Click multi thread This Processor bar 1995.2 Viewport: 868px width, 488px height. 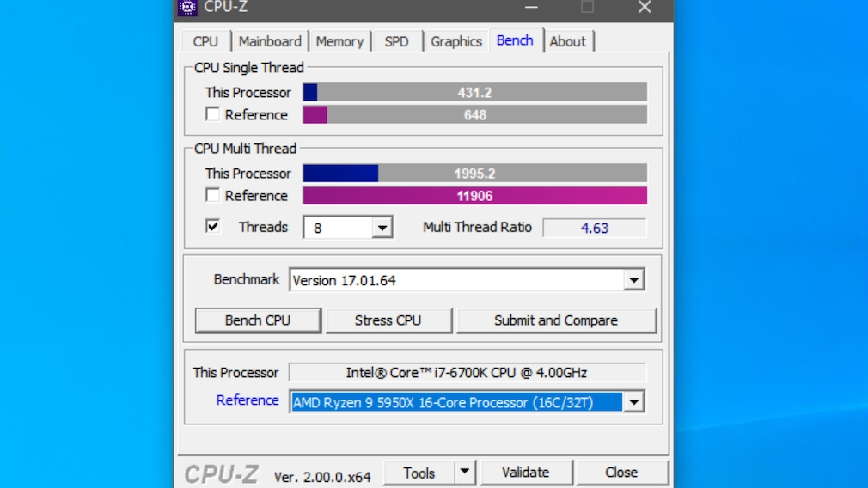tap(475, 174)
